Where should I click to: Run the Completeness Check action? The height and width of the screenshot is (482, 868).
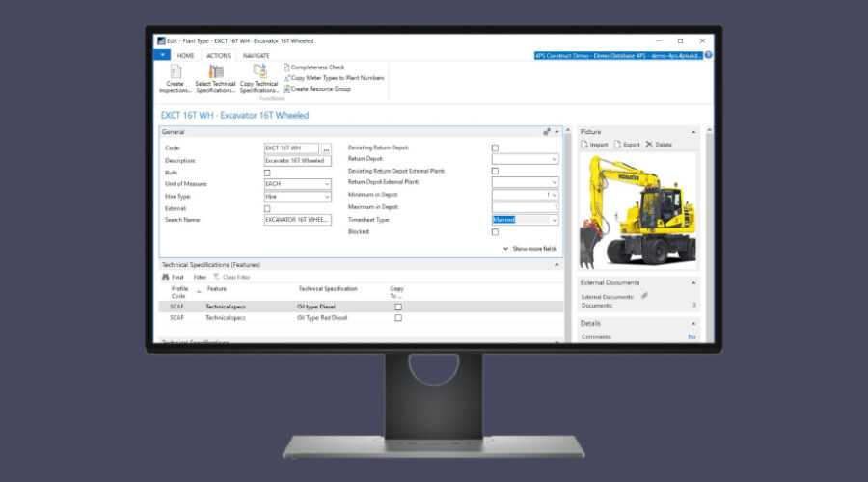(317, 67)
